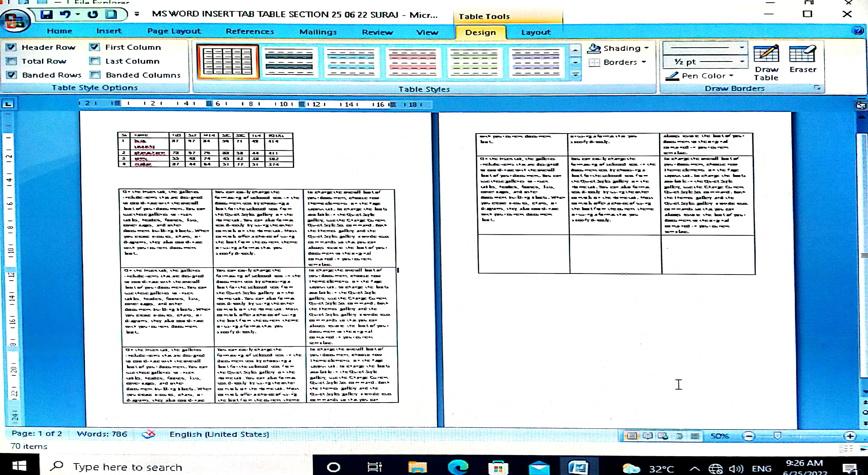Switch to the Layout tab
The image size is (868, 475).
click(x=535, y=32)
